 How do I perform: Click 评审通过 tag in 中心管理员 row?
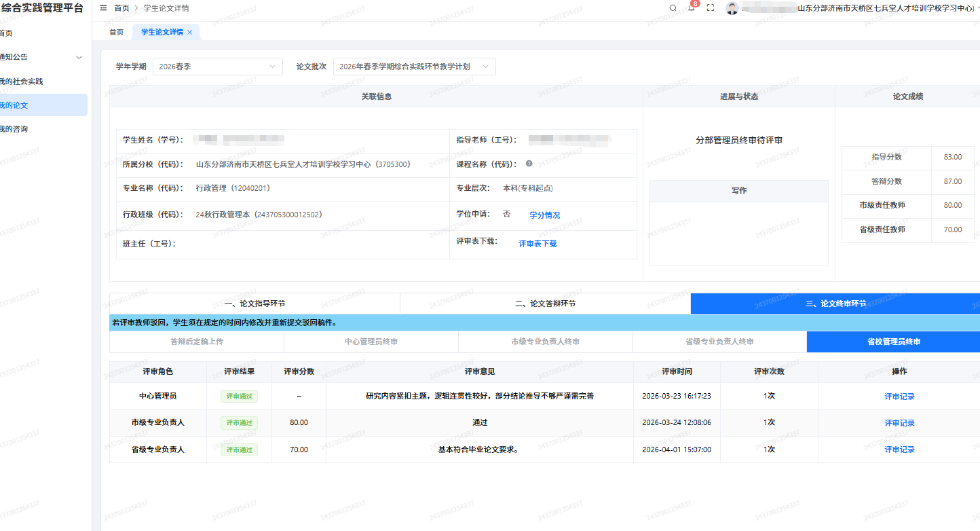tap(239, 397)
